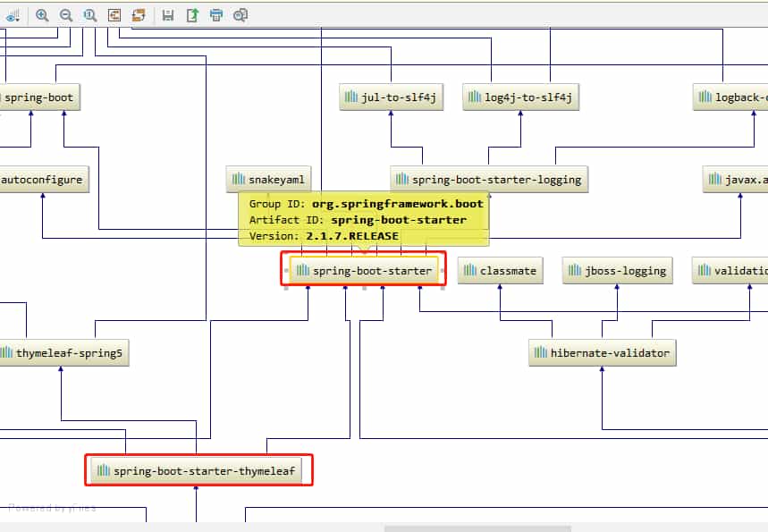Select the spring-boot-starter-thymeleaf node
The width and height of the screenshot is (768, 532).
click(x=197, y=471)
